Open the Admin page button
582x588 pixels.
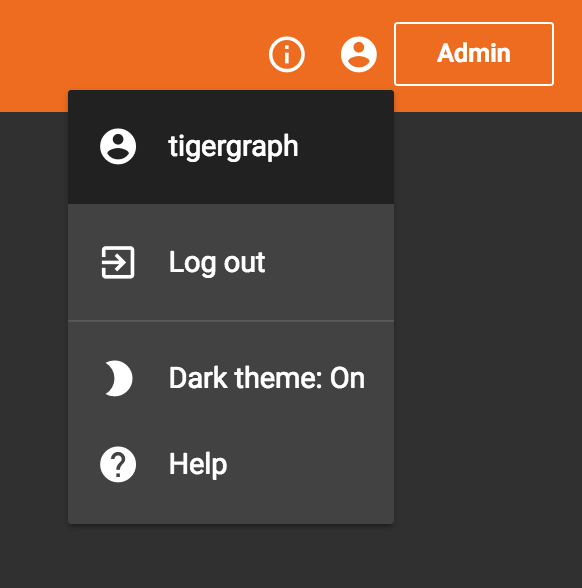pyautogui.click(x=474, y=54)
